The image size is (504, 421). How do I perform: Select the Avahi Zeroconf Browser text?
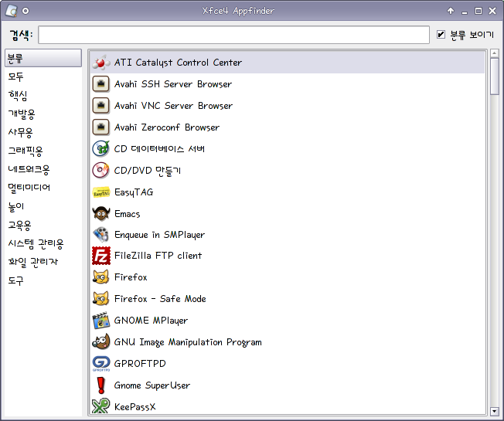(167, 127)
